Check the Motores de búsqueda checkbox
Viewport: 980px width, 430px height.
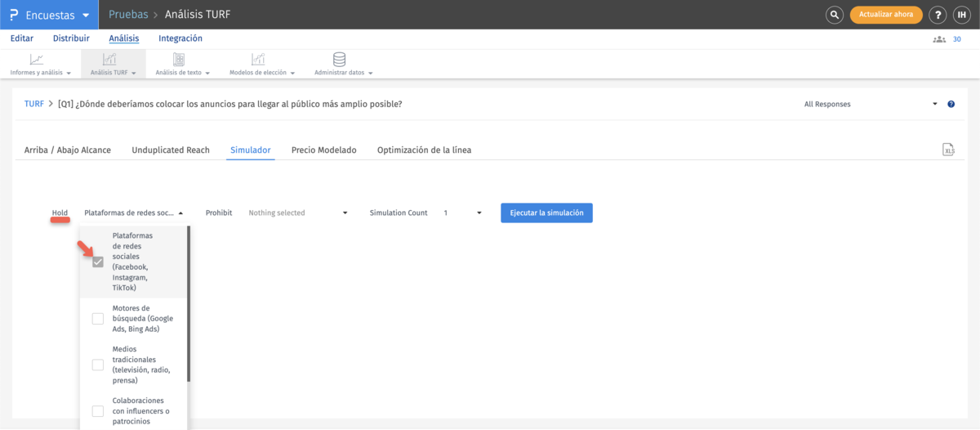pyautogui.click(x=98, y=319)
